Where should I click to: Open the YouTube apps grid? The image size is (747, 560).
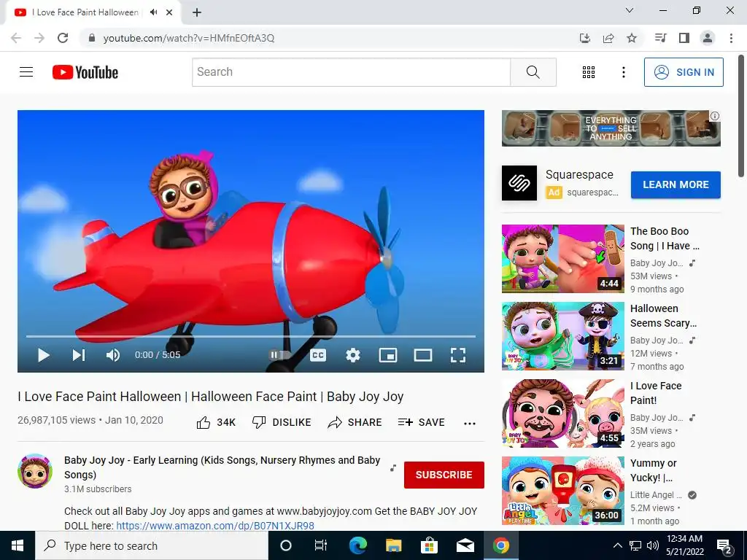pyautogui.click(x=589, y=72)
